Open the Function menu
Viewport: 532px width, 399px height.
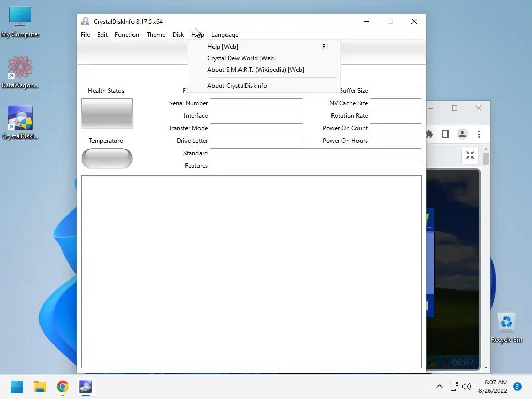[x=127, y=35]
